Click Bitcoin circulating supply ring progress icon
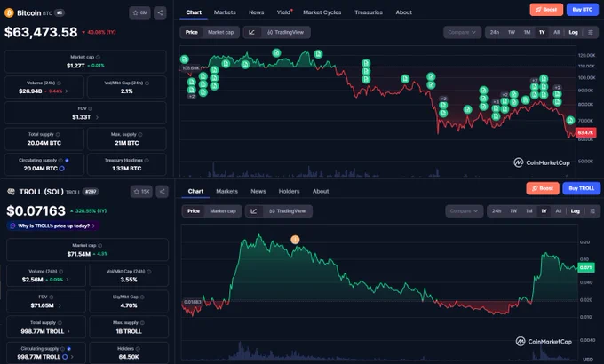Viewport: 604px width, 364px height. click(x=62, y=169)
